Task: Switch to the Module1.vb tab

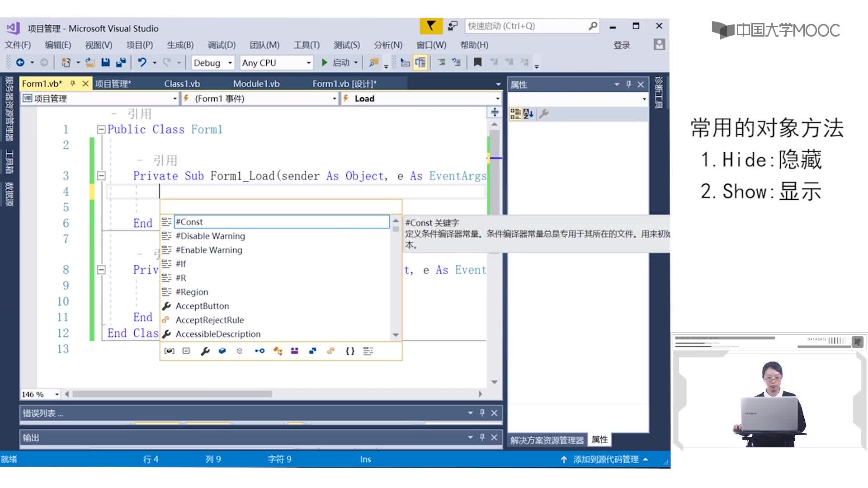Action: coord(256,84)
